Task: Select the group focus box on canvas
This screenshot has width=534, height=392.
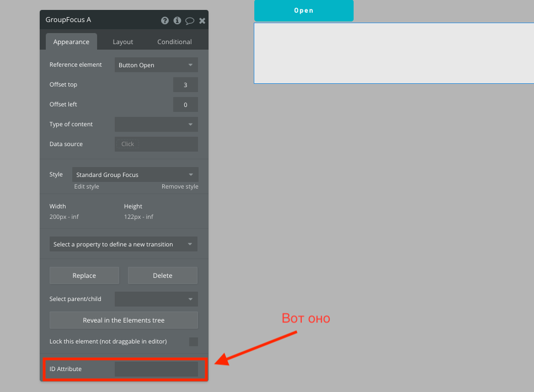Action: [x=394, y=53]
